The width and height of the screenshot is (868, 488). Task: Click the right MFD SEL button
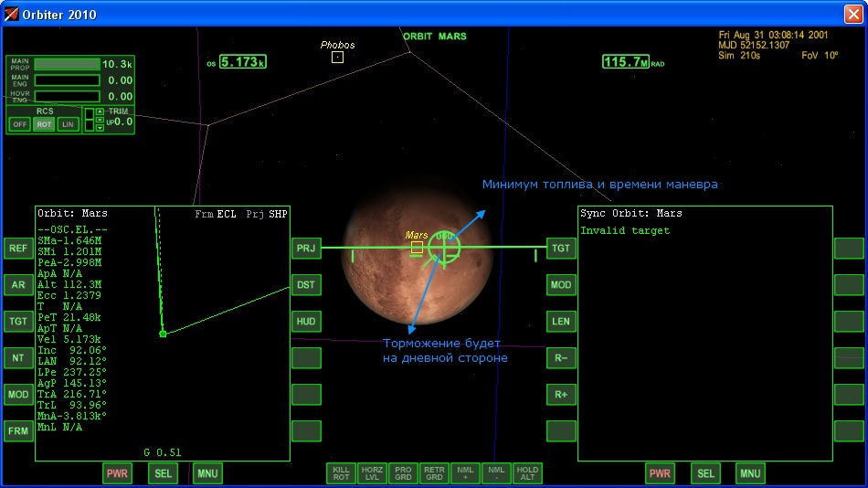705,473
